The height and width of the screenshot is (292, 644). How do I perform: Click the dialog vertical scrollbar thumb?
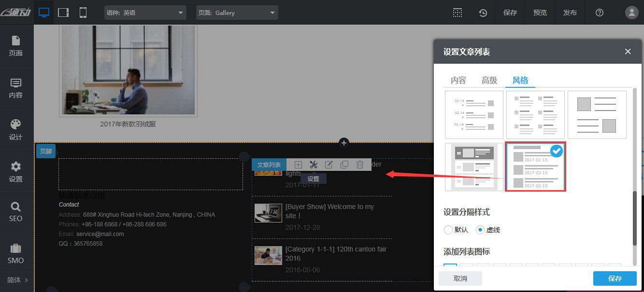coord(635,217)
